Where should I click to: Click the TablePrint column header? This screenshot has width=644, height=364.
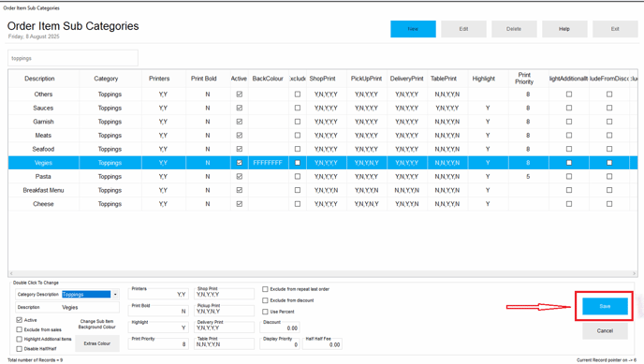pyautogui.click(x=444, y=79)
